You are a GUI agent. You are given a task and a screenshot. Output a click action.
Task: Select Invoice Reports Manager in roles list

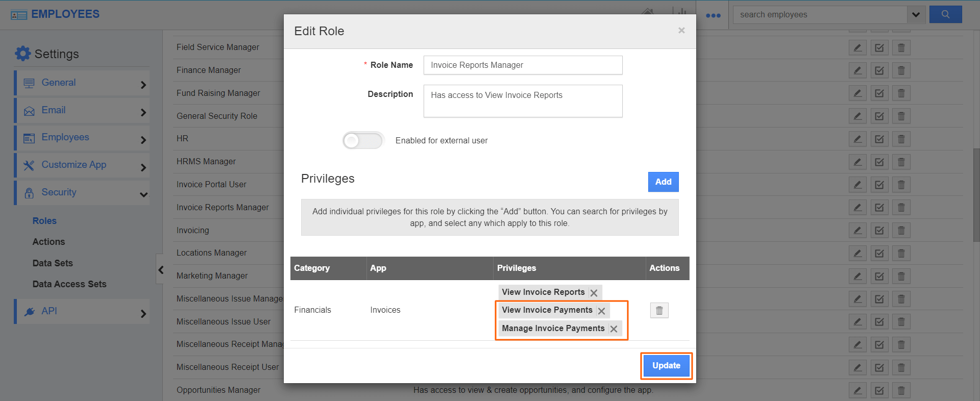(223, 208)
